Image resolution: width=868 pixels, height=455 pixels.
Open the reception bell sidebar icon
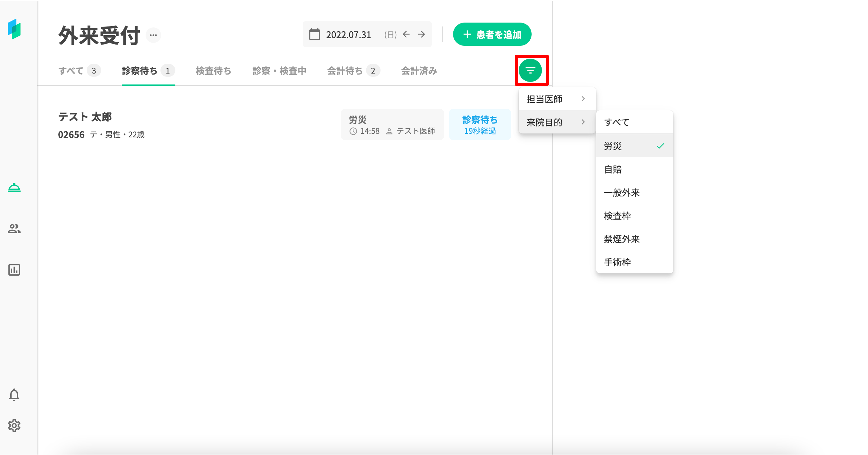(x=14, y=188)
